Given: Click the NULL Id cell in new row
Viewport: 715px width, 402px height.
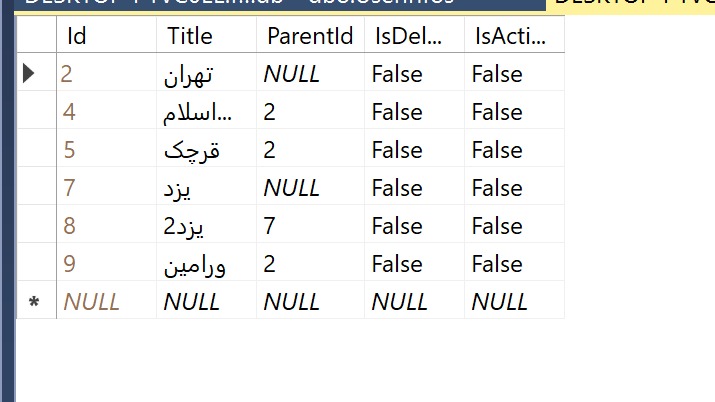Looking at the screenshot, I should 107,300.
